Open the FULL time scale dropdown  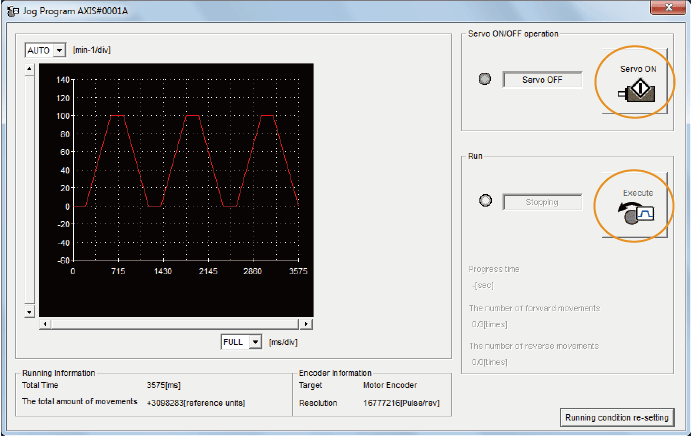tap(255, 342)
